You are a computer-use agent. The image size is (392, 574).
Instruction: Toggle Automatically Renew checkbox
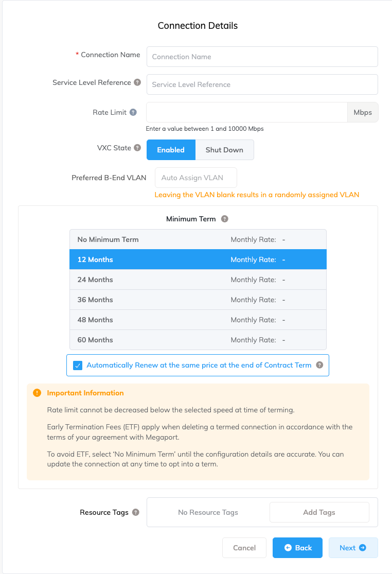point(78,366)
